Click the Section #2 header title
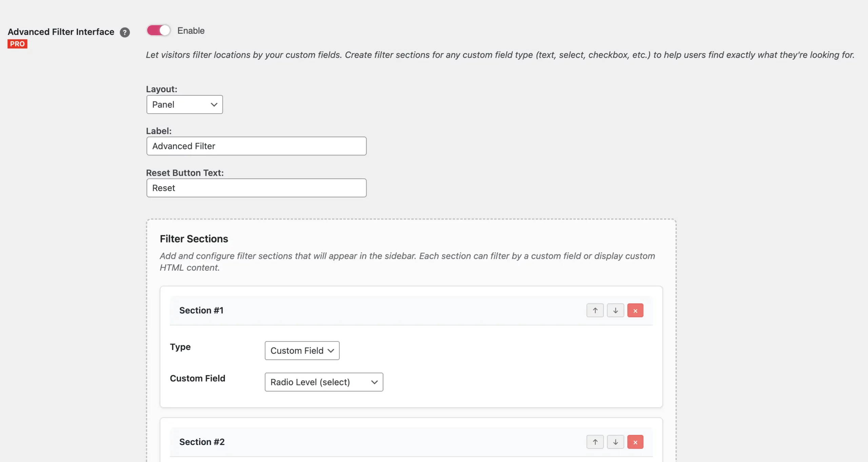The image size is (868, 462). pyautogui.click(x=202, y=442)
